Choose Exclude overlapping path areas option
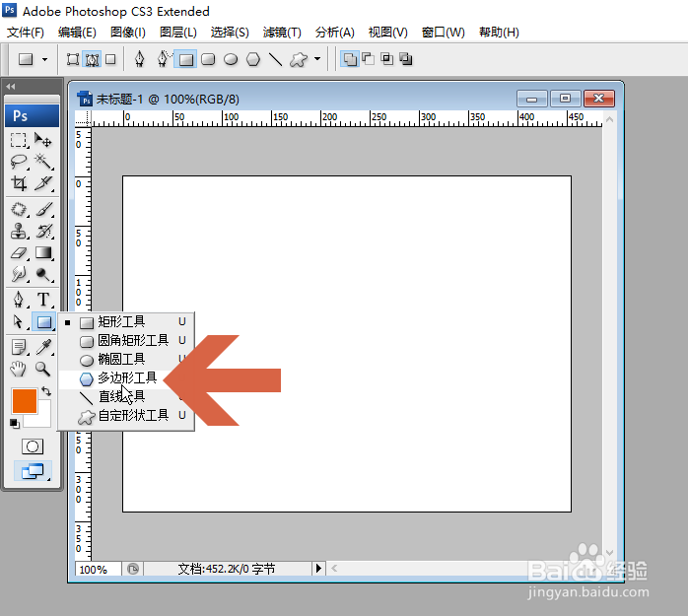Screen dimensions: 688x616 click(x=406, y=59)
